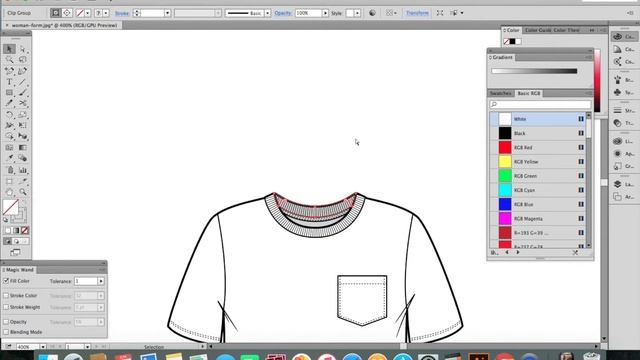
Task: Load next swatch library arrow
Action: [x=518, y=253]
